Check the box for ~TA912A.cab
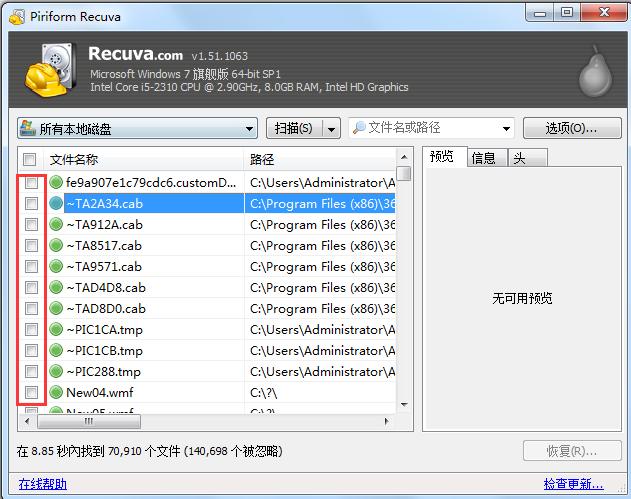 point(31,225)
